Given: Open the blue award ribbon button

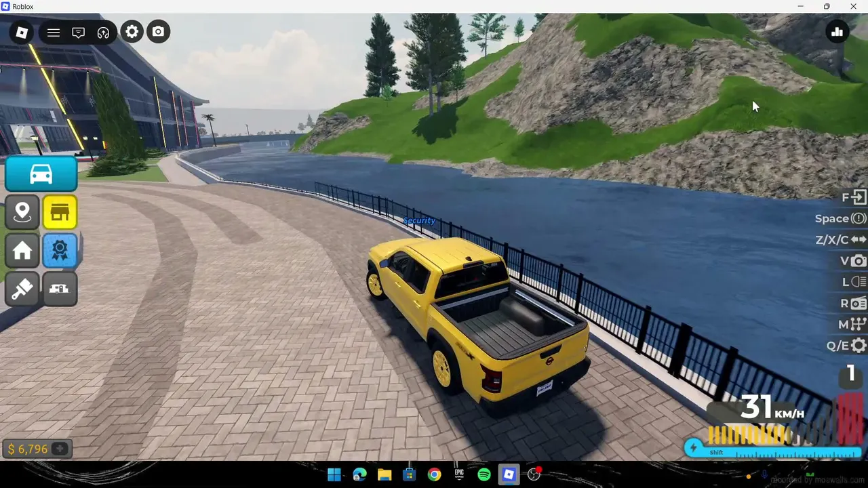Looking at the screenshot, I should click(x=60, y=251).
